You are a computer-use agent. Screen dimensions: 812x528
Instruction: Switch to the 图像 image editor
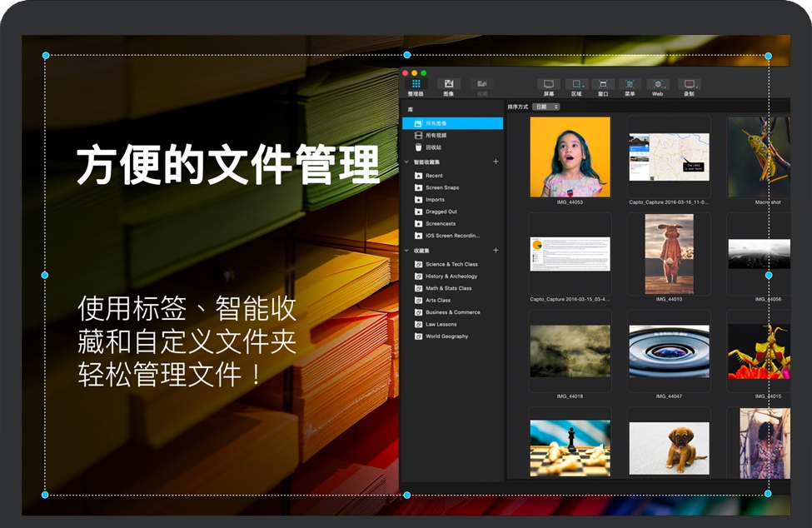pyautogui.click(x=448, y=85)
